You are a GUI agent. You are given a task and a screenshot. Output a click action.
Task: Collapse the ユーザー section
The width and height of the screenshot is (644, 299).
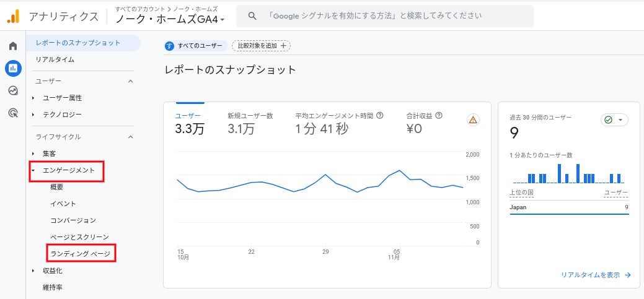130,81
